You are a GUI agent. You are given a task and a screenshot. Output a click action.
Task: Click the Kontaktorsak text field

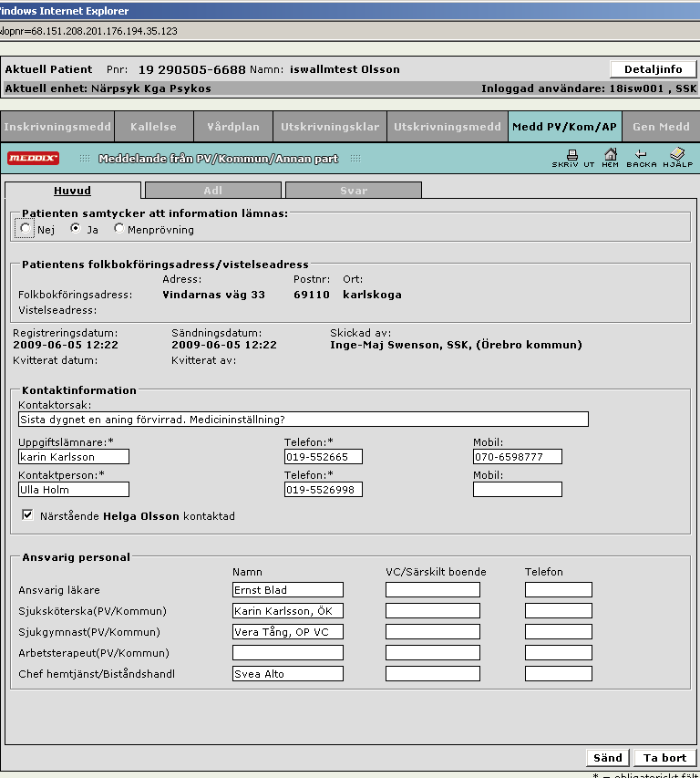304,420
